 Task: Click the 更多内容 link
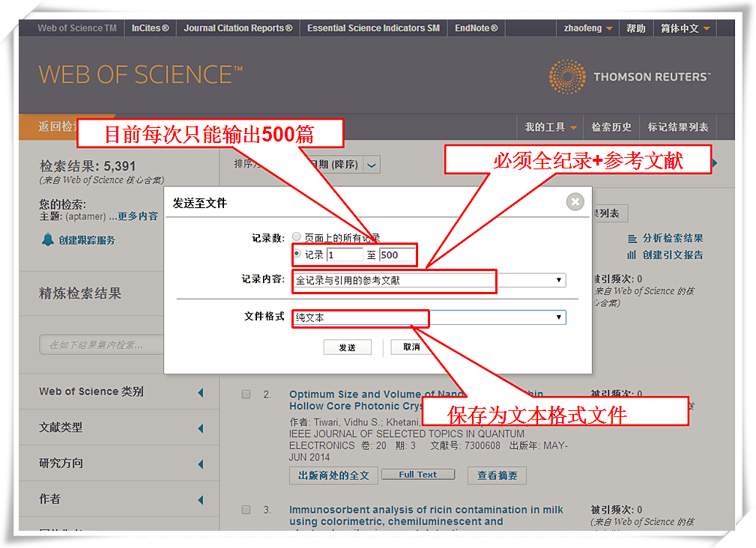[x=137, y=216]
